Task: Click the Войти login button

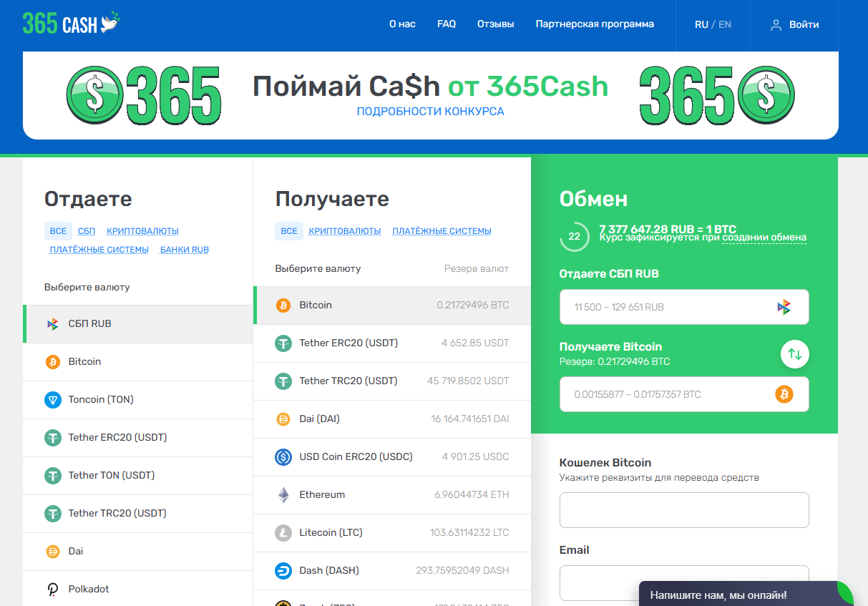Action: pos(794,24)
